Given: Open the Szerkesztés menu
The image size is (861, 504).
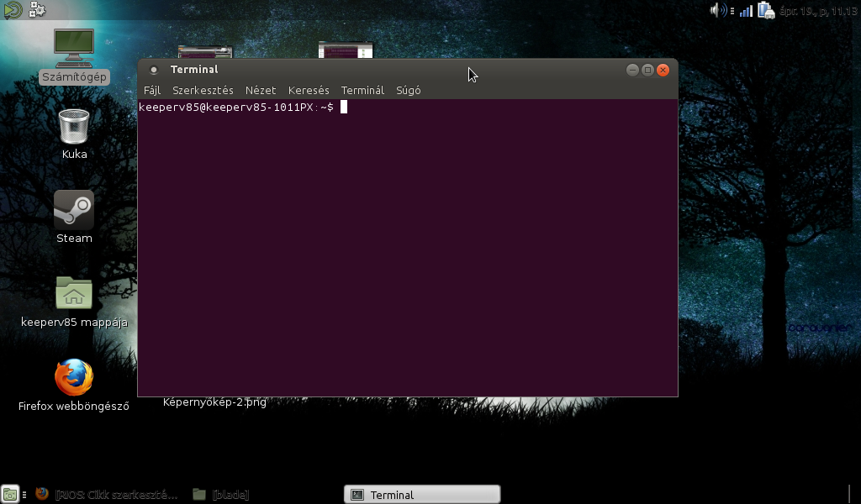Looking at the screenshot, I should 203,91.
